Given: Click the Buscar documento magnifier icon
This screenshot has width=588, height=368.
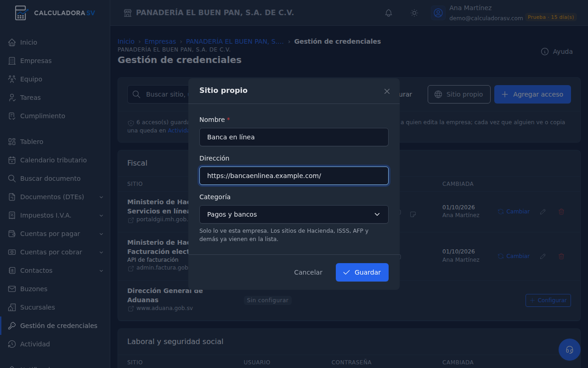Looking at the screenshot, I should pos(12,178).
